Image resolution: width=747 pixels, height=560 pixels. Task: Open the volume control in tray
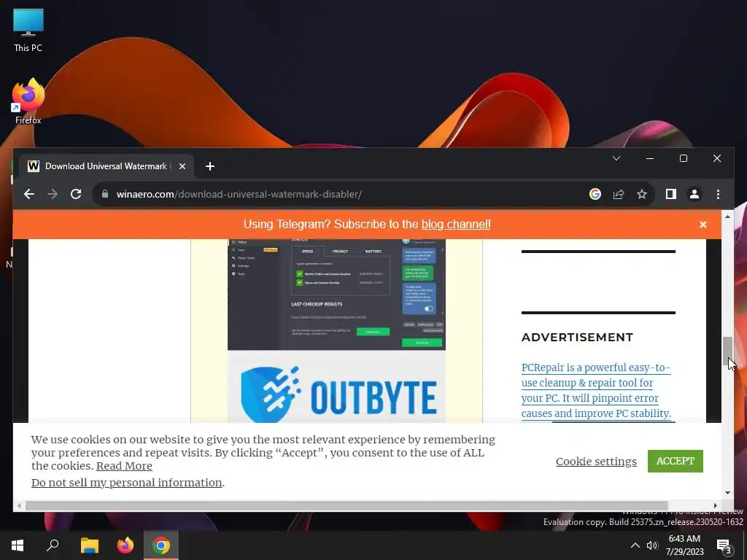click(x=652, y=545)
